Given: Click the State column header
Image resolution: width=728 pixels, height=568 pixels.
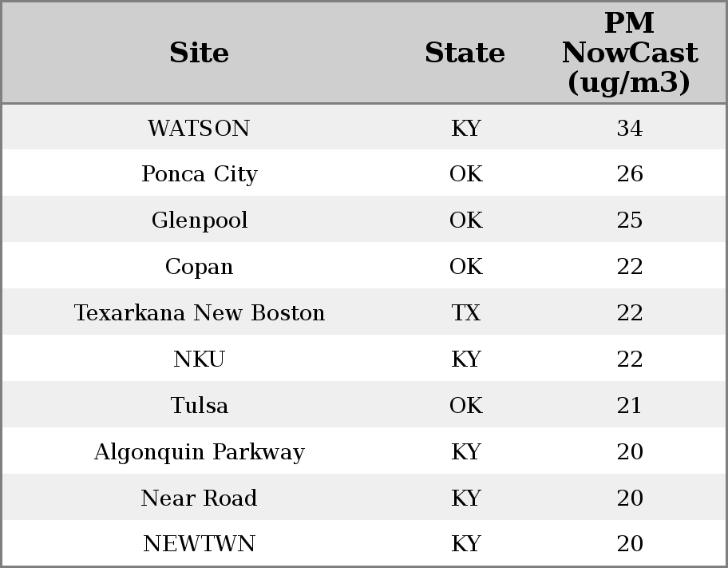Looking at the screenshot, I should 465,54.
